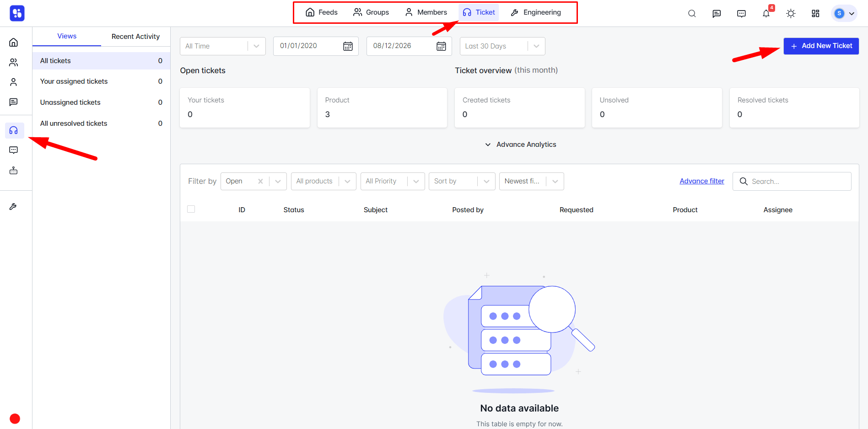Screen dimensions: 868x429
Task: Click the Add New Ticket button
Action: [x=821, y=46]
